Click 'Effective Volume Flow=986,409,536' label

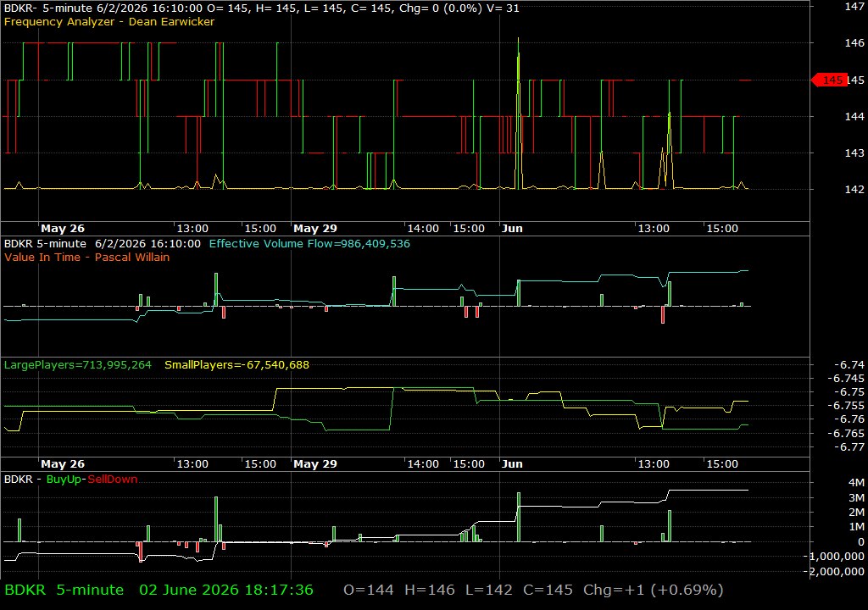(x=309, y=243)
